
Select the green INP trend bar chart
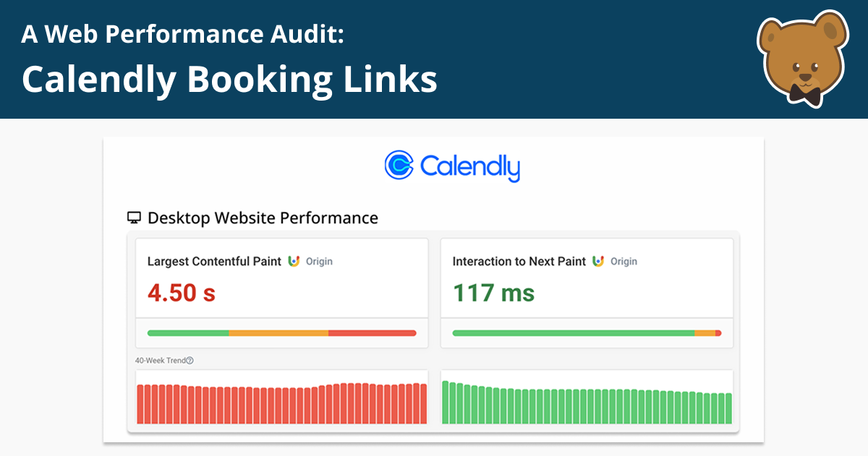pyautogui.click(x=586, y=397)
